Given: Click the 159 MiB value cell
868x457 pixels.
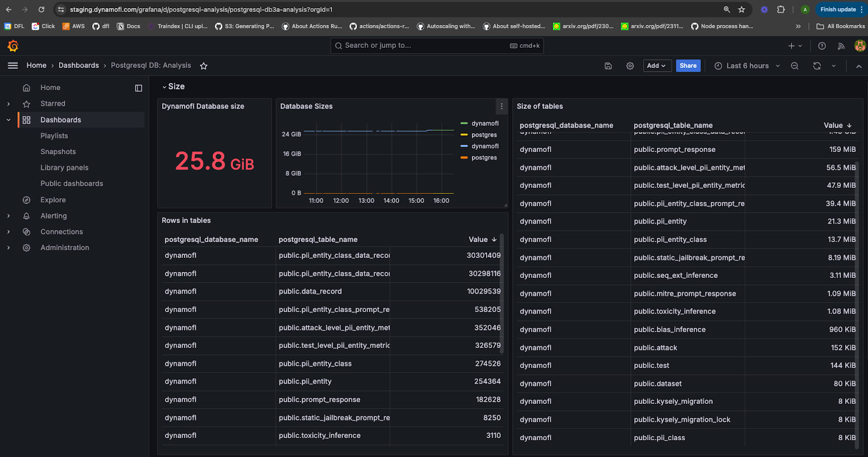Looking at the screenshot, I should (x=843, y=149).
